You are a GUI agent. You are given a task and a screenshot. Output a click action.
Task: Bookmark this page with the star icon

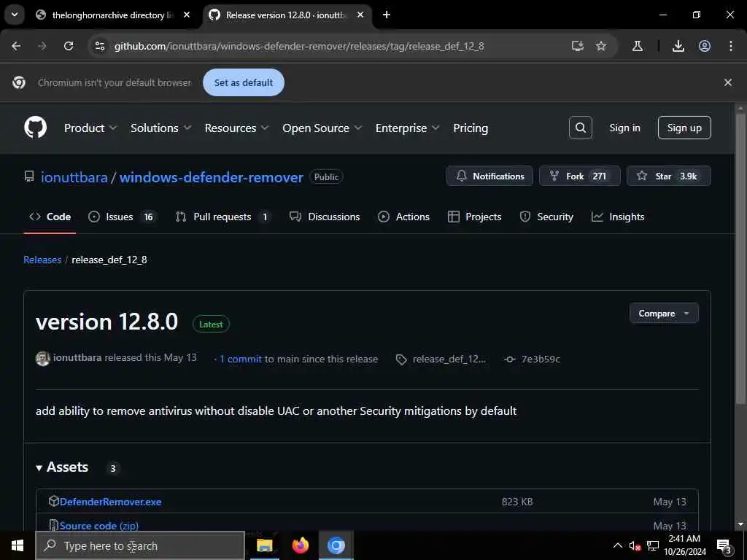coord(601,46)
